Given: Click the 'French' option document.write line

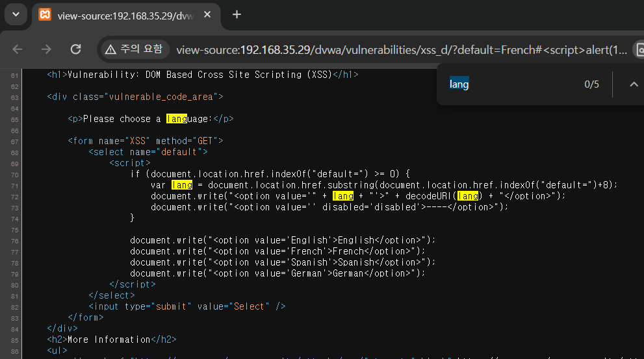Looking at the screenshot, I should pos(277,251).
